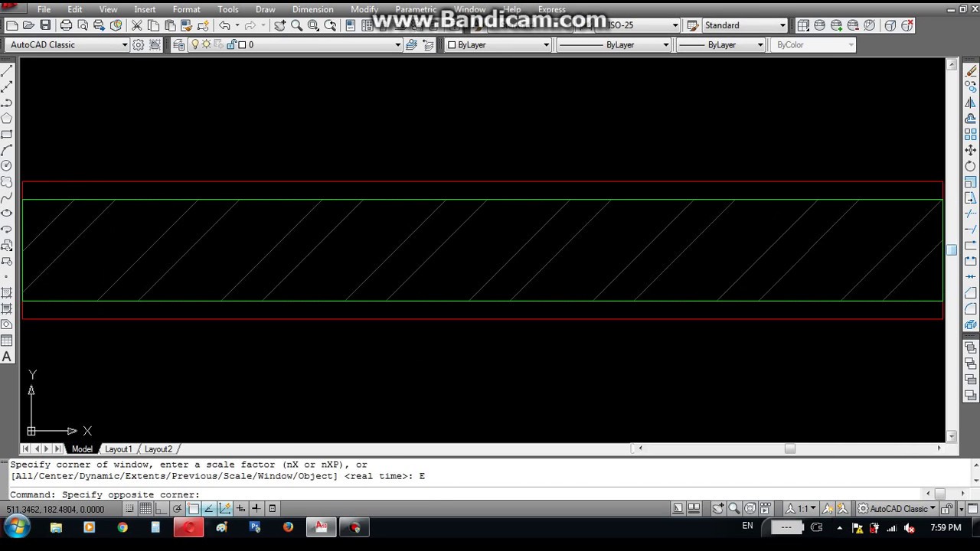
Task: Click the vertical scrollbar thumb of drawing area
Action: [x=952, y=250]
